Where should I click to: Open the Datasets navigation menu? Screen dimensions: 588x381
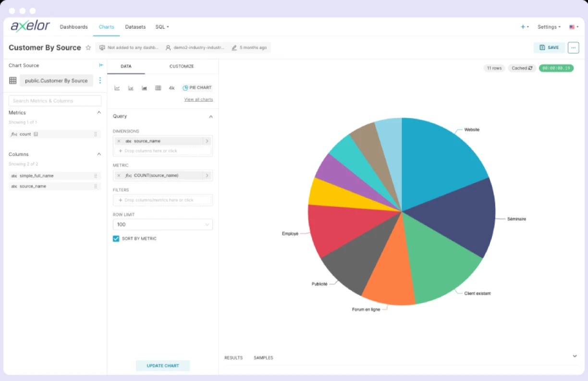coord(135,27)
